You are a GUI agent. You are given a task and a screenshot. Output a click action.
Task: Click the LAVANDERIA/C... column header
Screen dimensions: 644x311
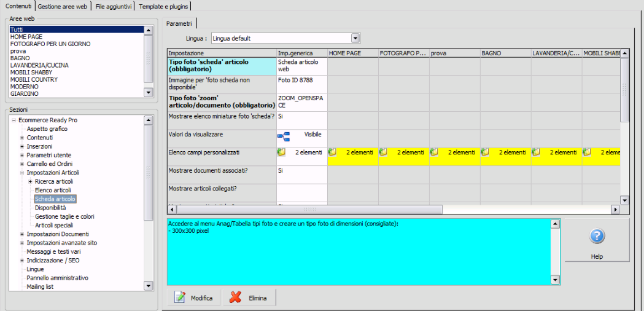[x=557, y=53]
